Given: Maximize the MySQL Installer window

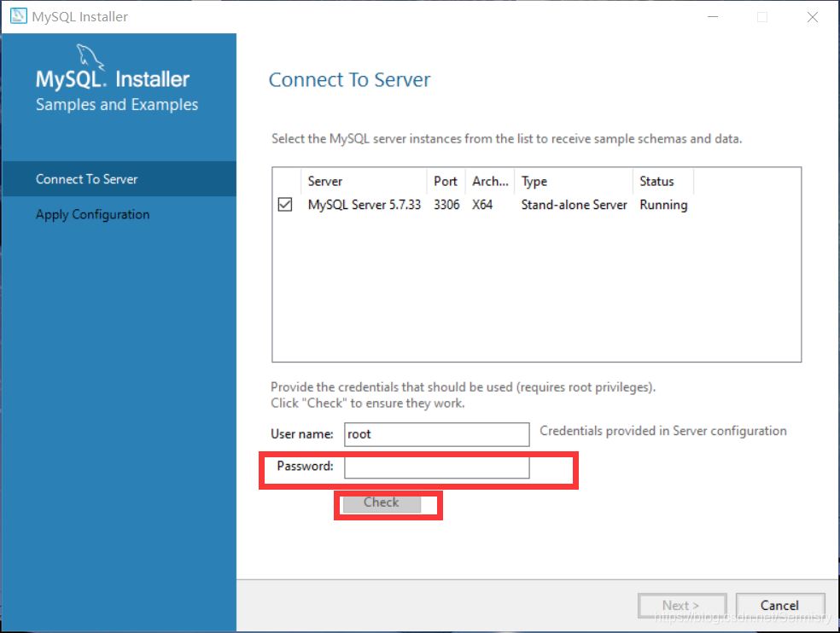Looking at the screenshot, I should point(762,16).
